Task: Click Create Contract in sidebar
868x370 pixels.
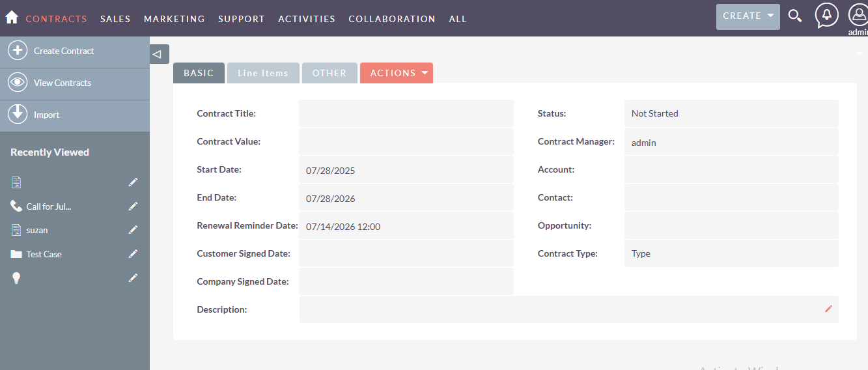Action: click(64, 51)
